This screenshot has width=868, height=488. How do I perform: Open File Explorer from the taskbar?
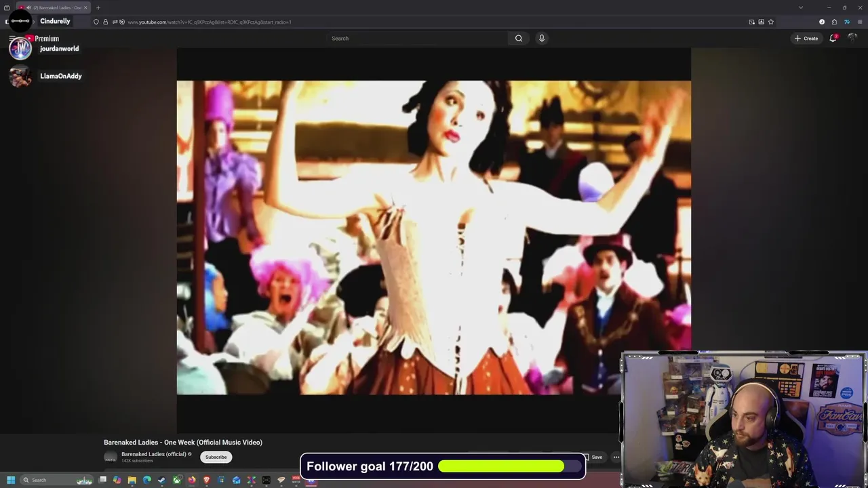pyautogui.click(x=132, y=480)
